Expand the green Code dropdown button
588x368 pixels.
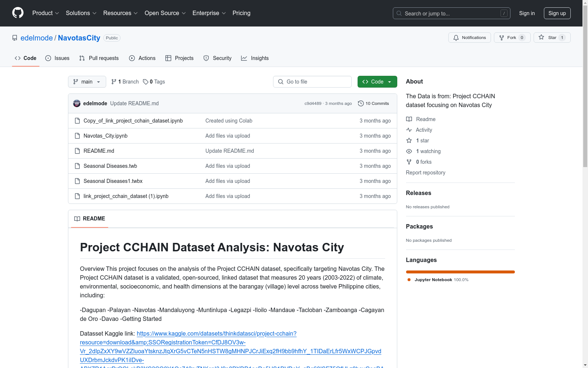377,82
